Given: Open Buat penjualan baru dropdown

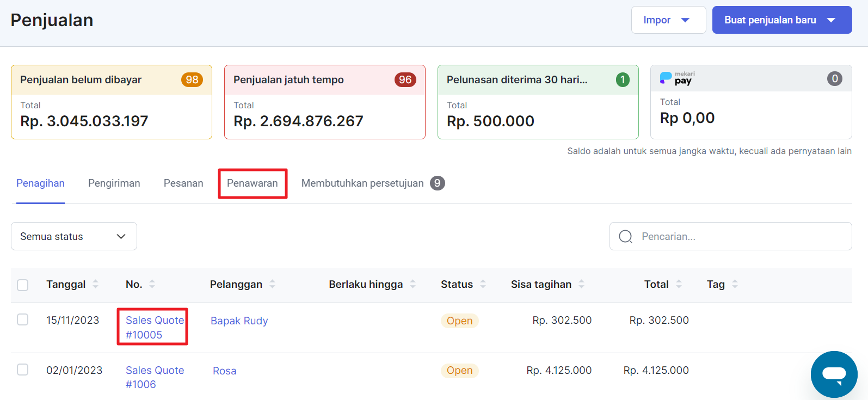Looking at the screenshot, I should coord(781,20).
